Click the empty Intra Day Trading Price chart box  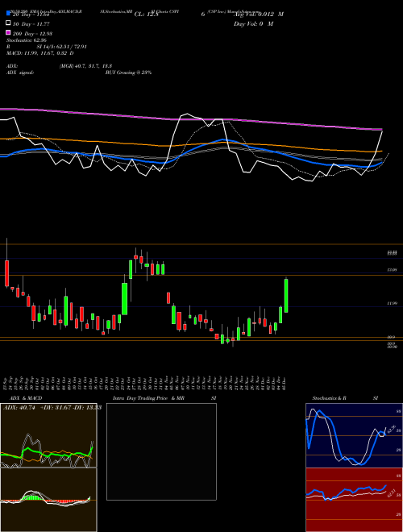161,451
